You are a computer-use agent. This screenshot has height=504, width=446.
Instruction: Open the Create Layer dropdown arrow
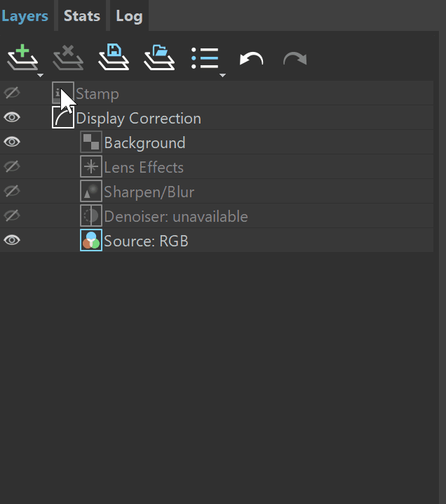tap(40, 75)
